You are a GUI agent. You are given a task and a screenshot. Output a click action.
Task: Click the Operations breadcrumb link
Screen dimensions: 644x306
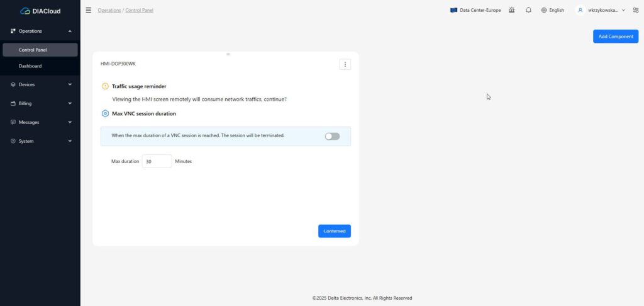click(109, 10)
